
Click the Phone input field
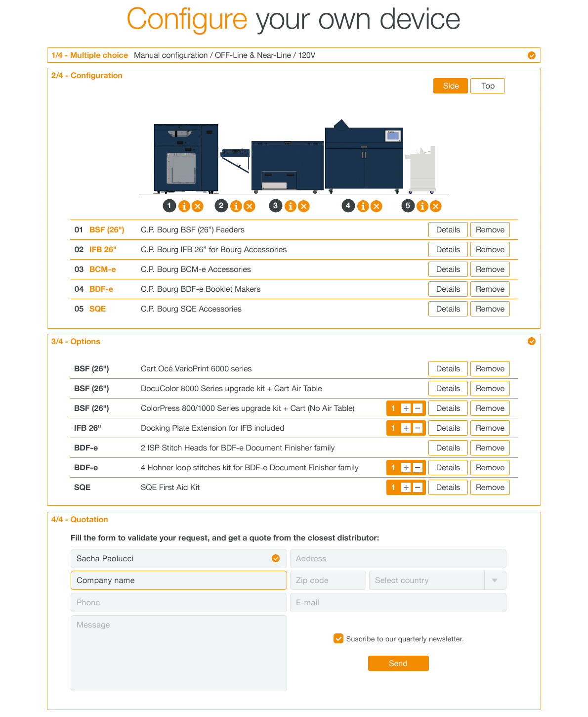tap(179, 602)
